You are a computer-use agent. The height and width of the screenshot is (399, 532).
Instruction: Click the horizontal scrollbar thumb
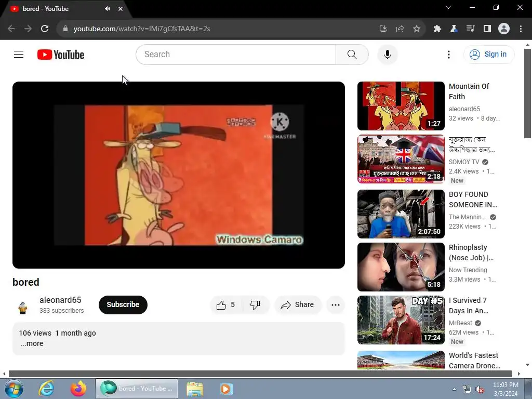click(x=260, y=374)
